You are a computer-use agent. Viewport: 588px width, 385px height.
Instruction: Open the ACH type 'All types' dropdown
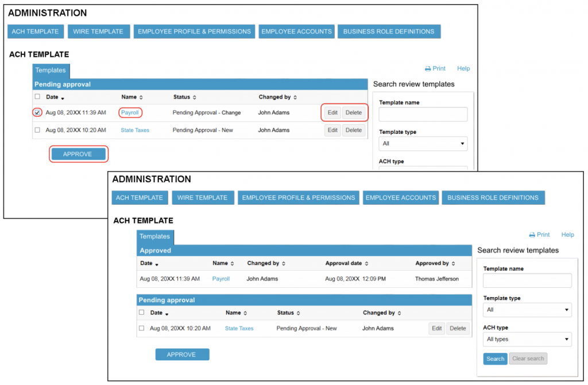coord(527,340)
